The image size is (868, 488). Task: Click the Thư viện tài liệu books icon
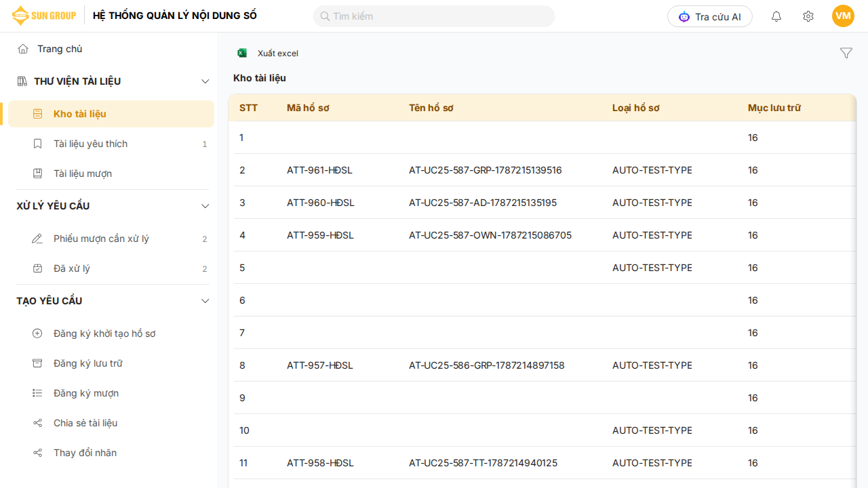click(x=22, y=81)
